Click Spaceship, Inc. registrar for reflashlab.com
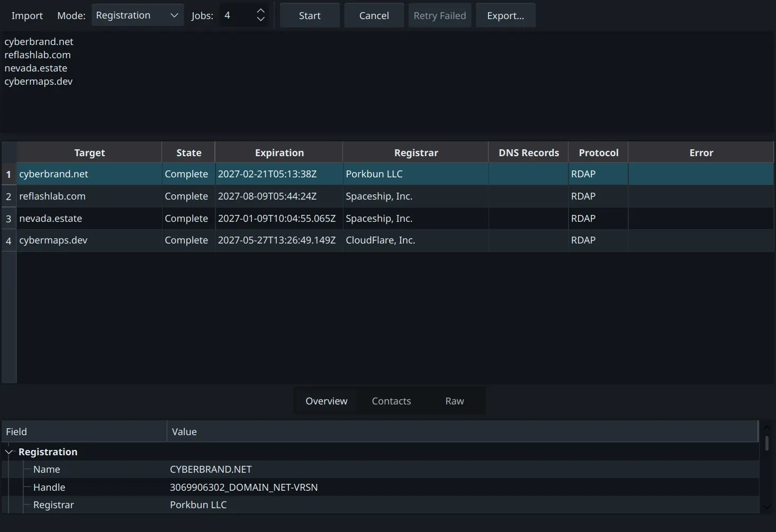776x532 pixels. (x=416, y=196)
